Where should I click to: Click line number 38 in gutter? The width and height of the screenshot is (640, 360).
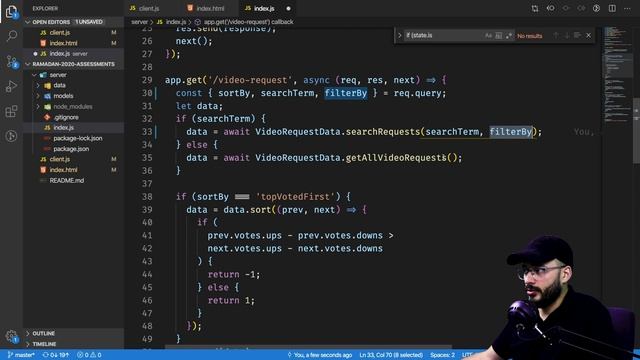tap(147, 197)
